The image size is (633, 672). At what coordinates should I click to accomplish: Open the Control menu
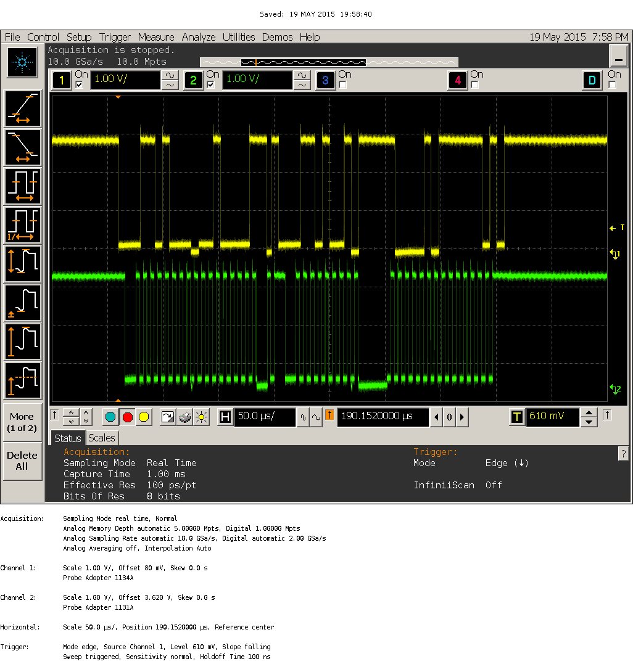click(43, 37)
